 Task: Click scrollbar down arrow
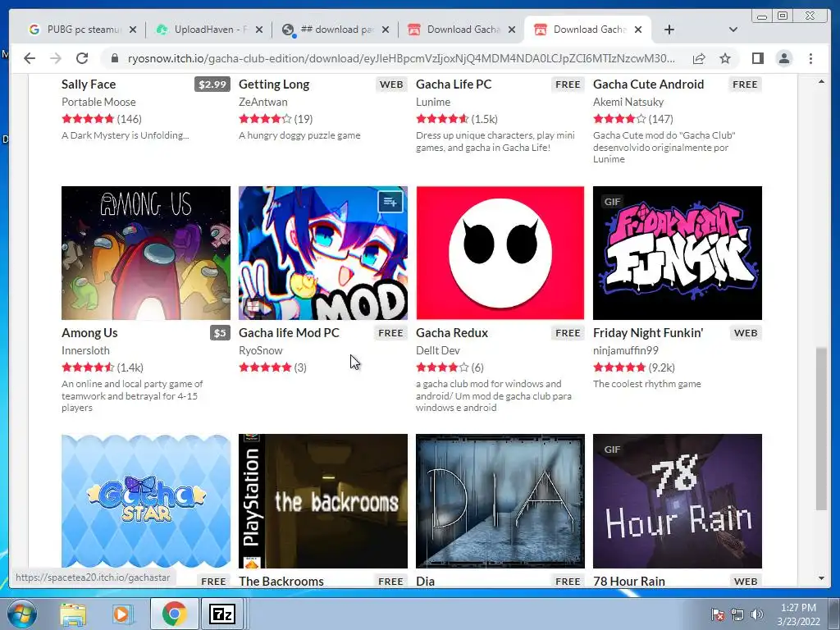point(821,578)
